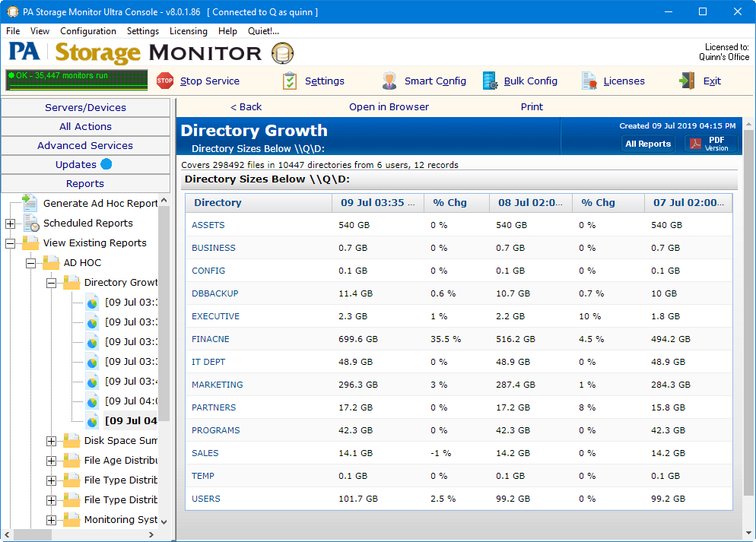756x542 pixels.
Task: Click the Settings checklist icon
Action: click(290, 81)
